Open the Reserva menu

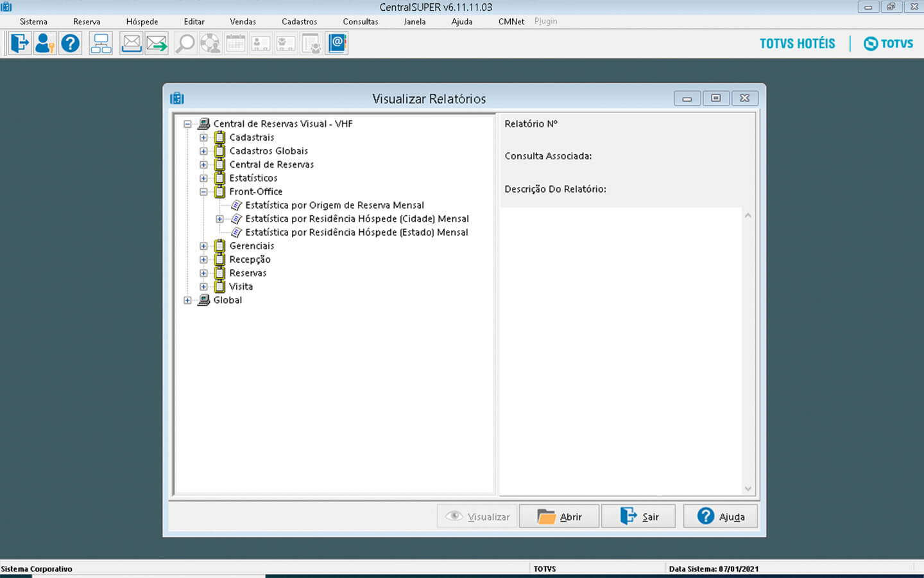(87, 21)
